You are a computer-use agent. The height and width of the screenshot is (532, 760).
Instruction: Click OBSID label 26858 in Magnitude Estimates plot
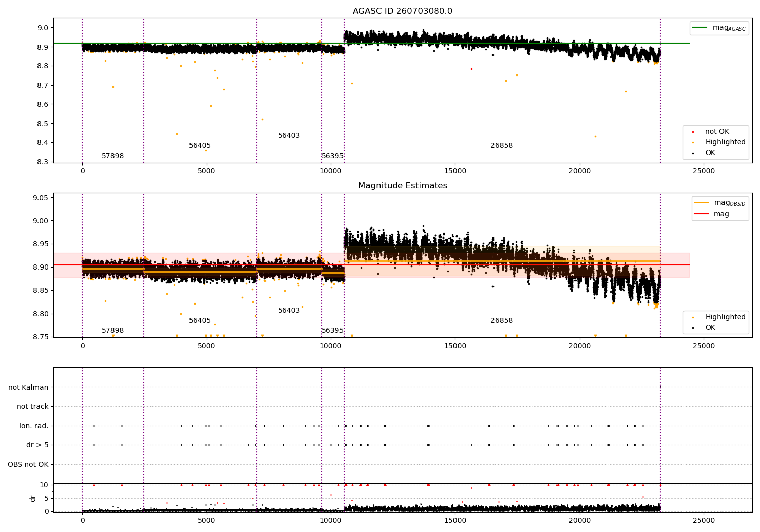(x=502, y=321)
